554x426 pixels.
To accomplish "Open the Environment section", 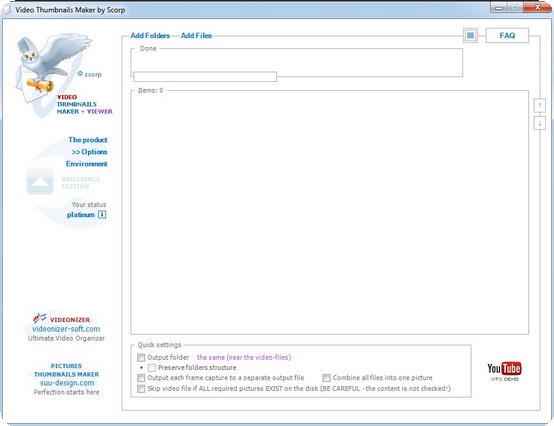I will tap(87, 164).
